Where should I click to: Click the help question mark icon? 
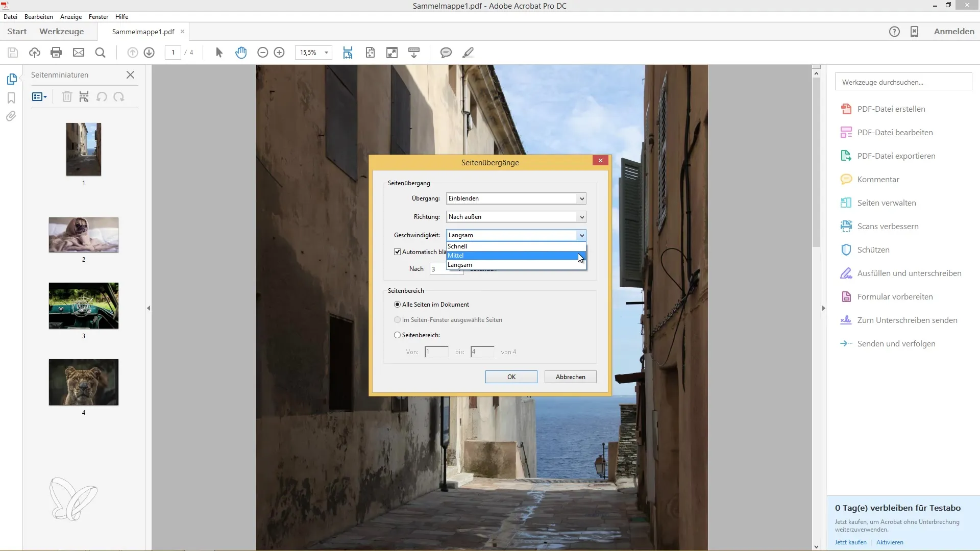[x=894, y=32]
